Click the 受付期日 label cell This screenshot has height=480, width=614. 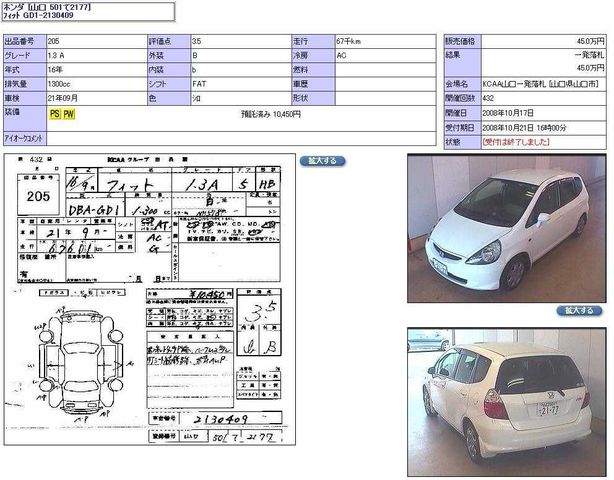pyautogui.click(x=463, y=127)
